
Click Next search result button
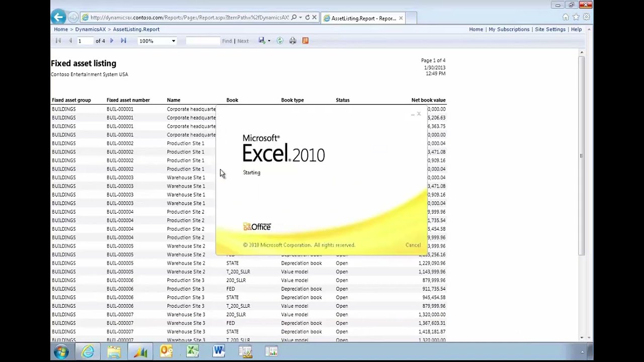click(x=243, y=41)
